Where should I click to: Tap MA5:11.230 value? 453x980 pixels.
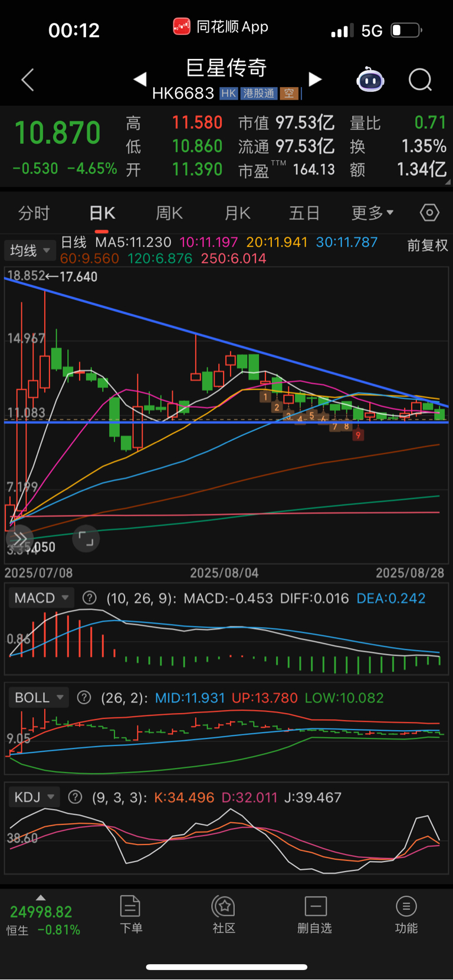(x=133, y=242)
